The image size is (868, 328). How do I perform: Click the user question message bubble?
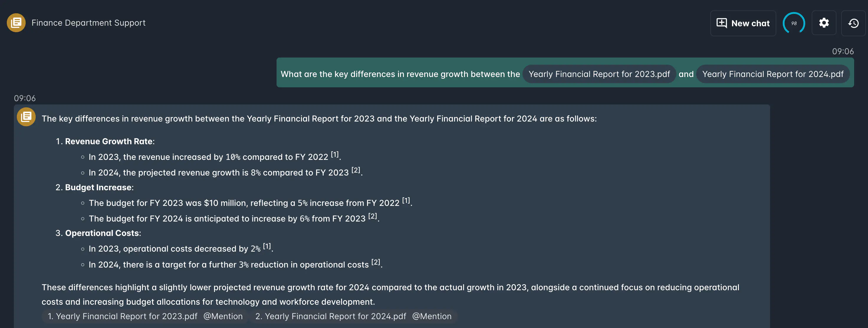click(565, 73)
